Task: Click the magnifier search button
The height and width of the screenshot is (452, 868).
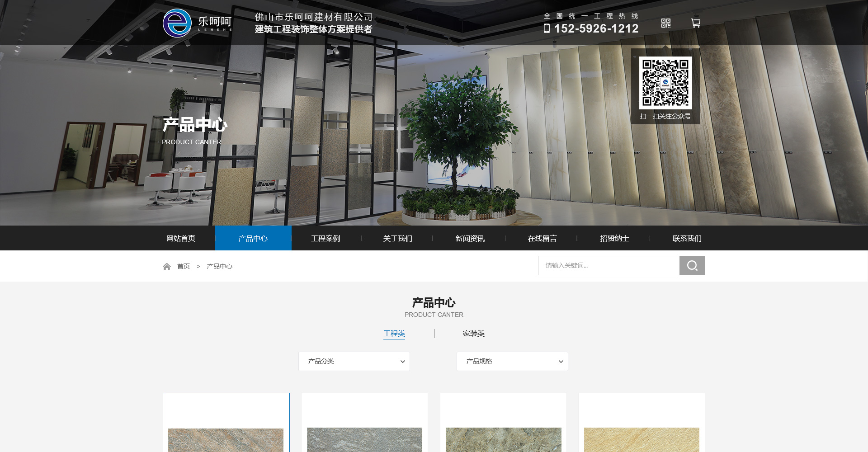Action: (x=692, y=266)
